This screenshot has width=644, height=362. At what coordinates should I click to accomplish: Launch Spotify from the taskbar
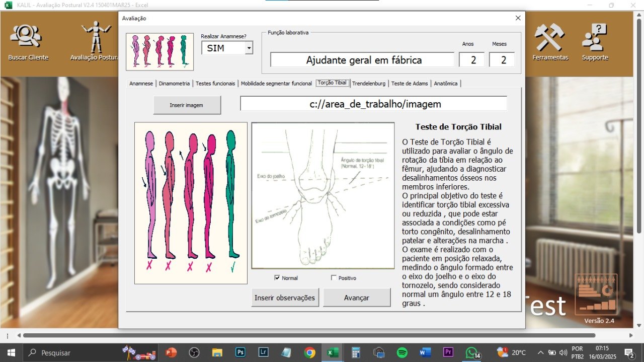402,352
